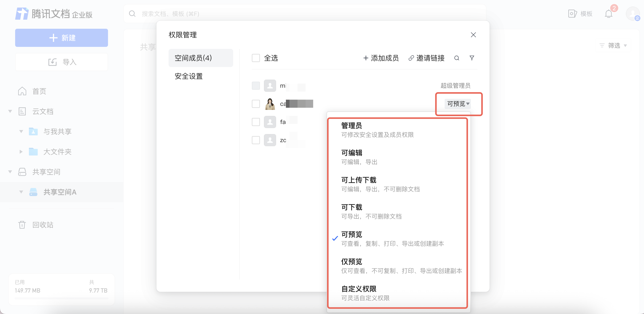Collapse the 云文档 tree arrow
The width and height of the screenshot is (644, 314).
pos(10,111)
